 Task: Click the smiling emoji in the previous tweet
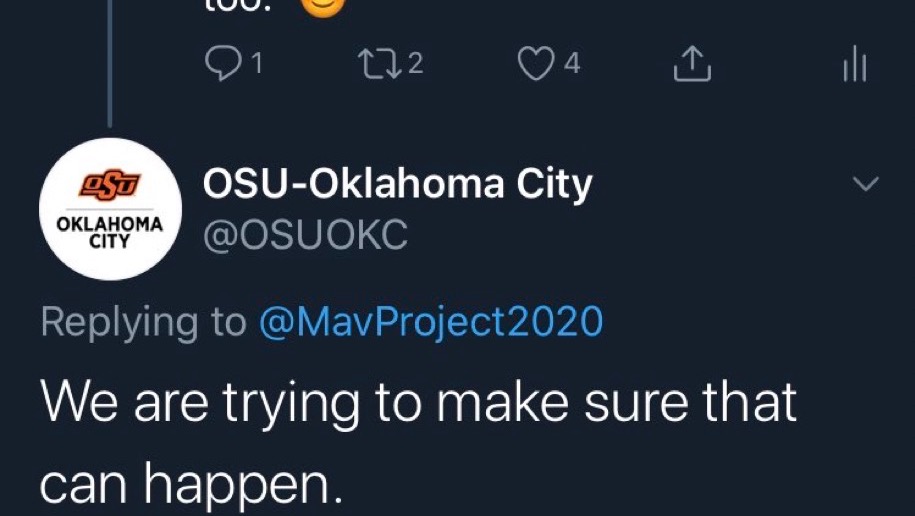[x=320, y=6]
